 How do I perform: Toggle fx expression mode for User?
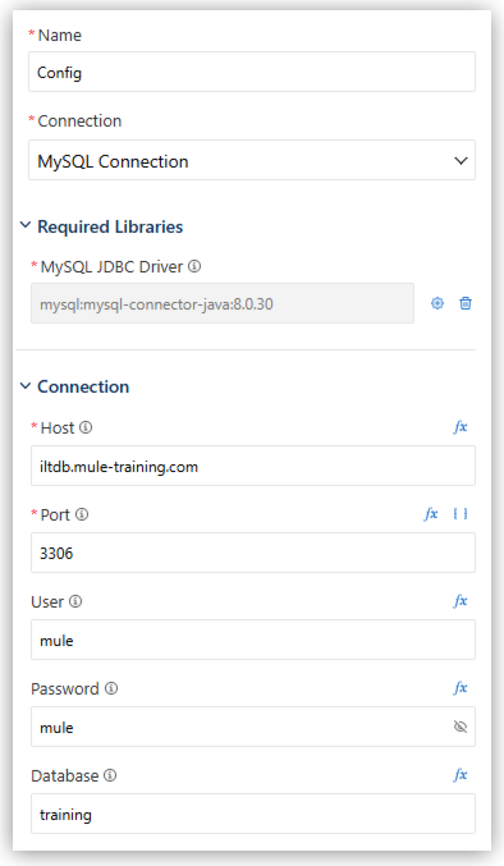click(x=461, y=601)
